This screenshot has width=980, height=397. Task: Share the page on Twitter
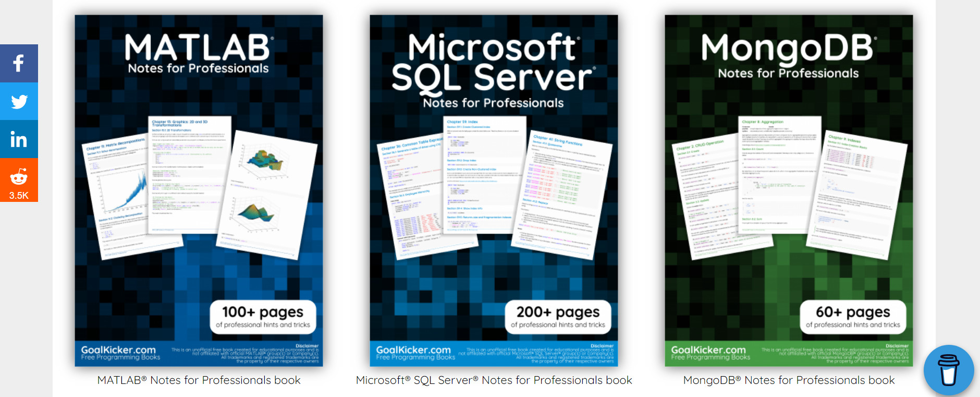tap(19, 101)
